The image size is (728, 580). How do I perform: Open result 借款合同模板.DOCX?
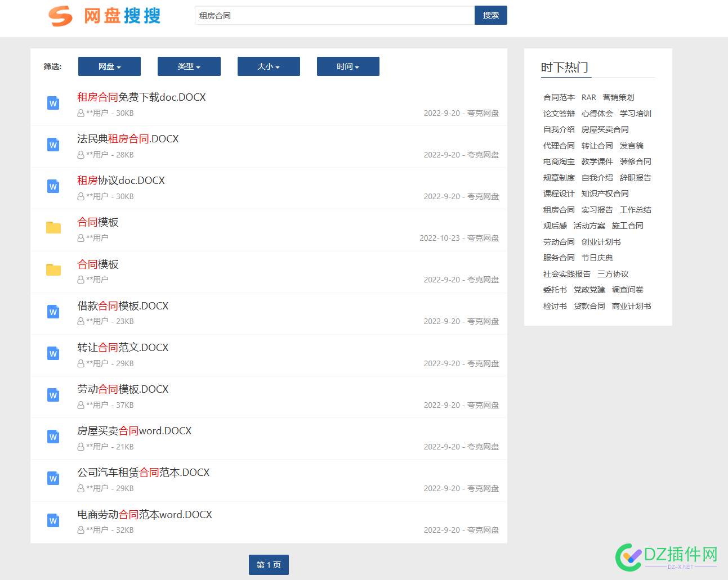tap(123, 306)
